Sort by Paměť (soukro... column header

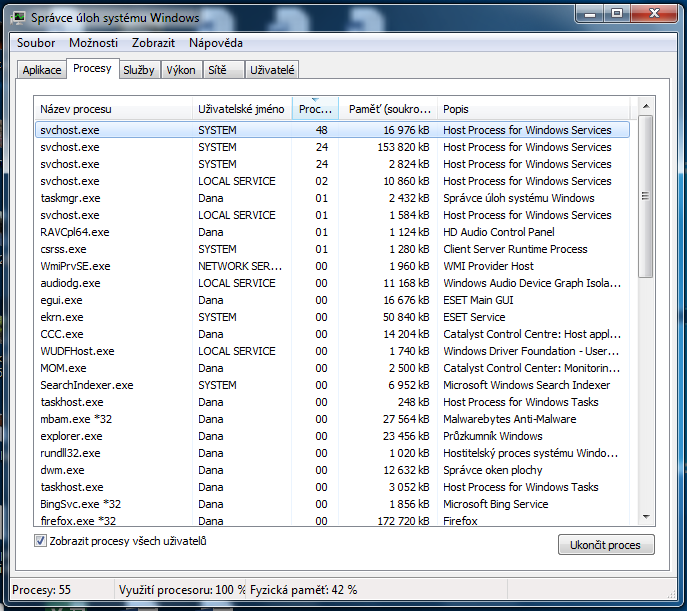tap(388, 109)
